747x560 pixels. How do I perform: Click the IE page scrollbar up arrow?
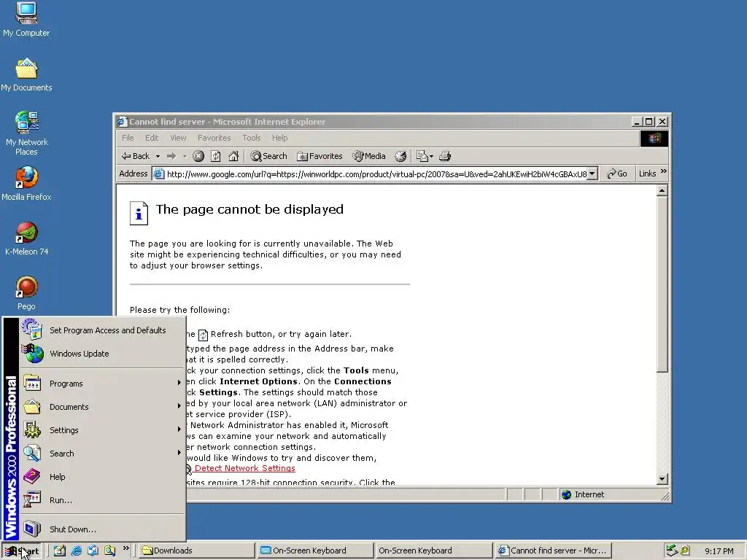662,191
